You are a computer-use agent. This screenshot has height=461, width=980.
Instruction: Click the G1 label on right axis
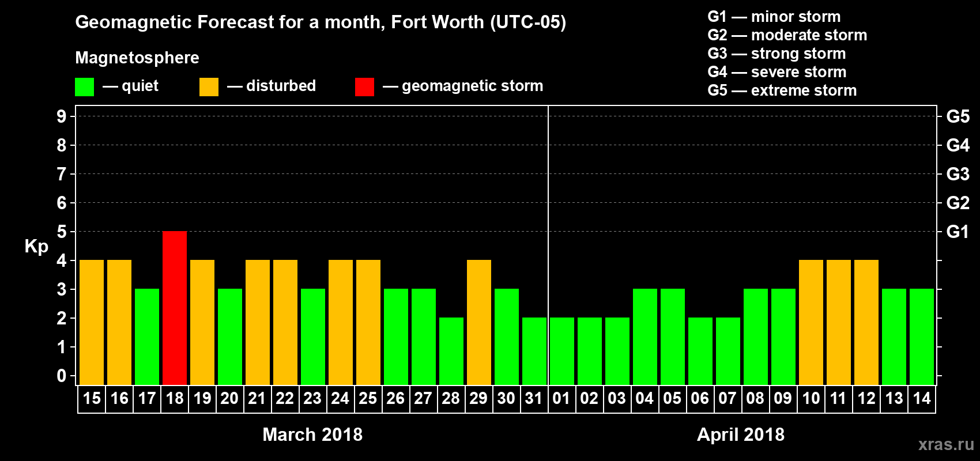(x=958, y=232)
